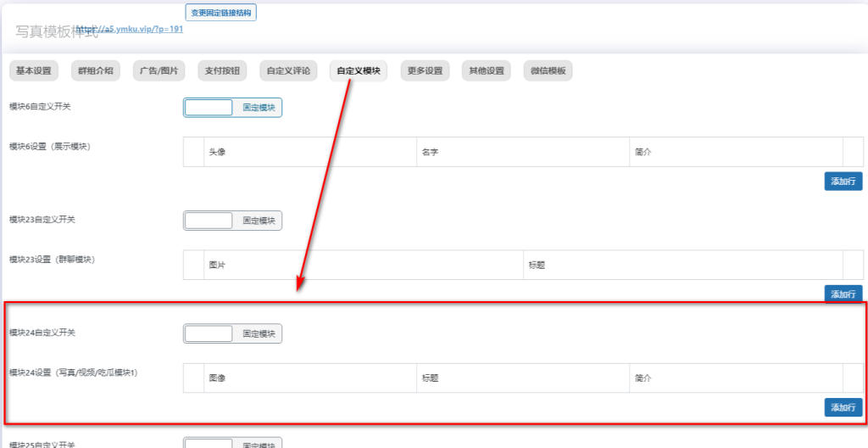Click 添加行 under the 模块6 table
The image size is (868, 448).
coord(843,181)
